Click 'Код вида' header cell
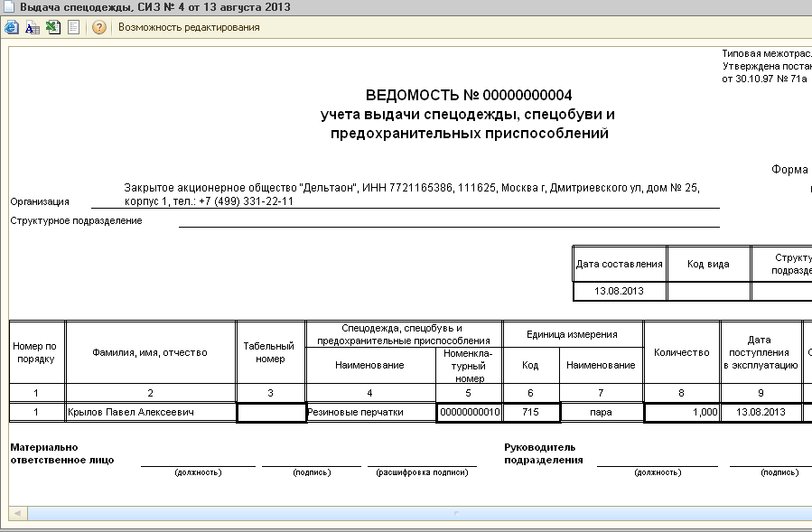 (708, 264)
